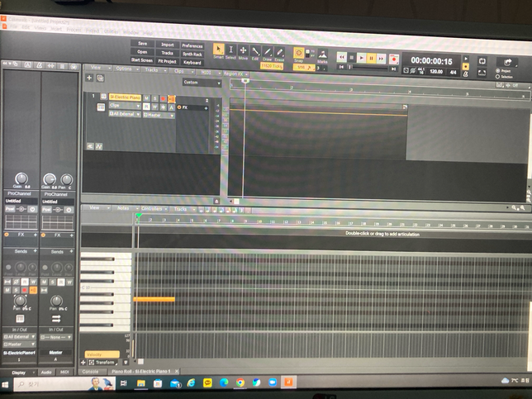Pick the Erase tool
The height and width of the screenshot is (399, 532).
[279, 53]
